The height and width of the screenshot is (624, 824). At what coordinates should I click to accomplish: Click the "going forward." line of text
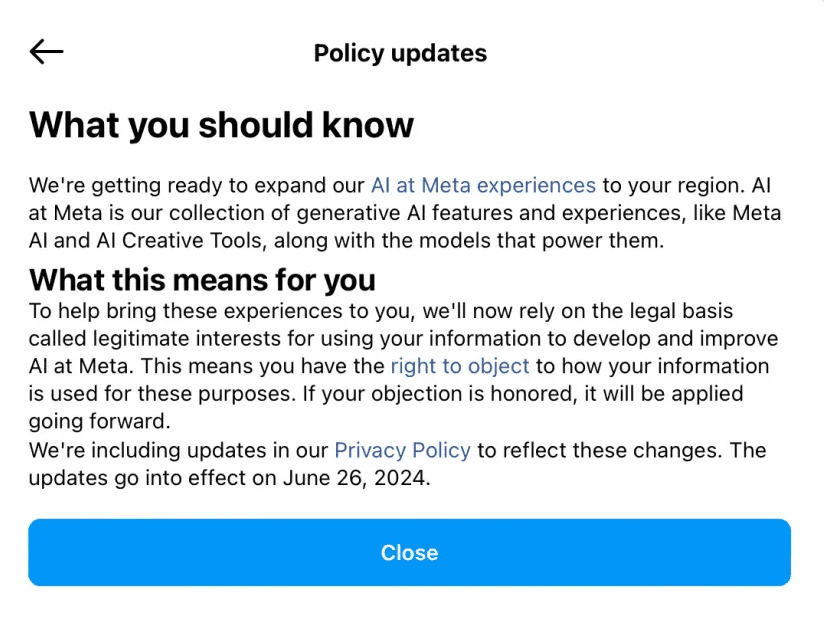tap(94, 421)
